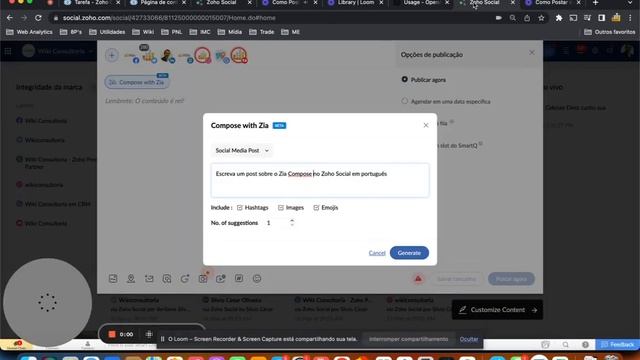Select the Publicar agora radio option
Viewport: 640px width, 360px height.
(x=404, y=79)
